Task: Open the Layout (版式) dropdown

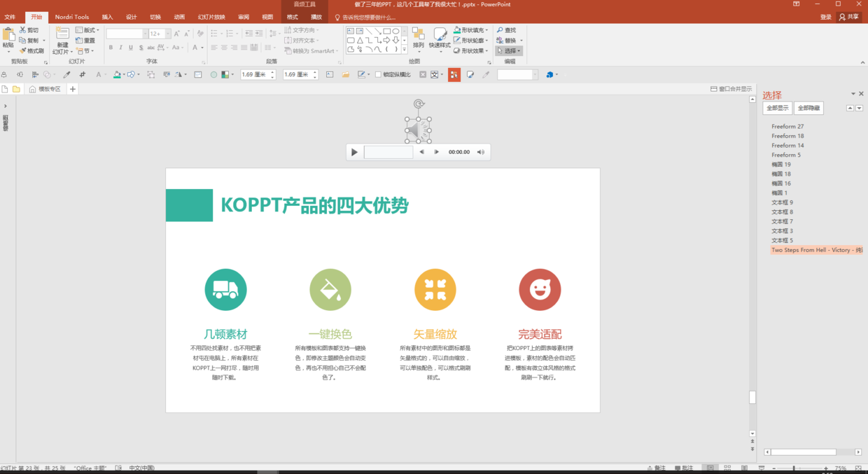Action: coord(87,30)
